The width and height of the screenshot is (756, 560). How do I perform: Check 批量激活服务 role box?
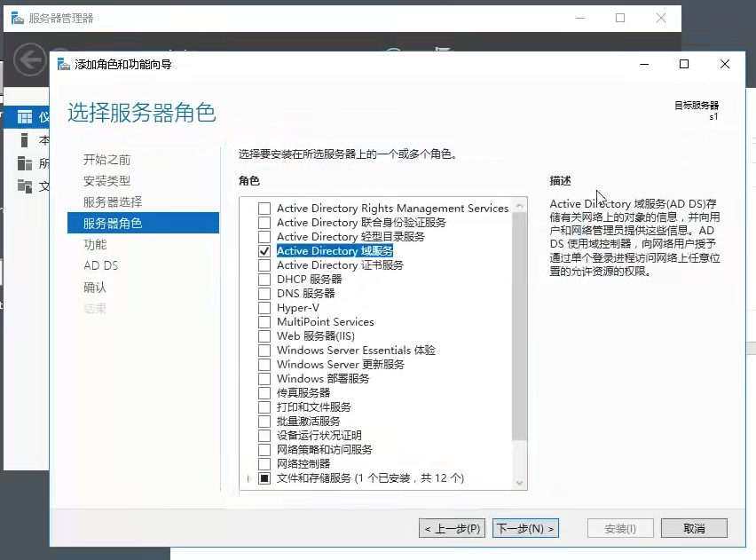coord(264,421)
